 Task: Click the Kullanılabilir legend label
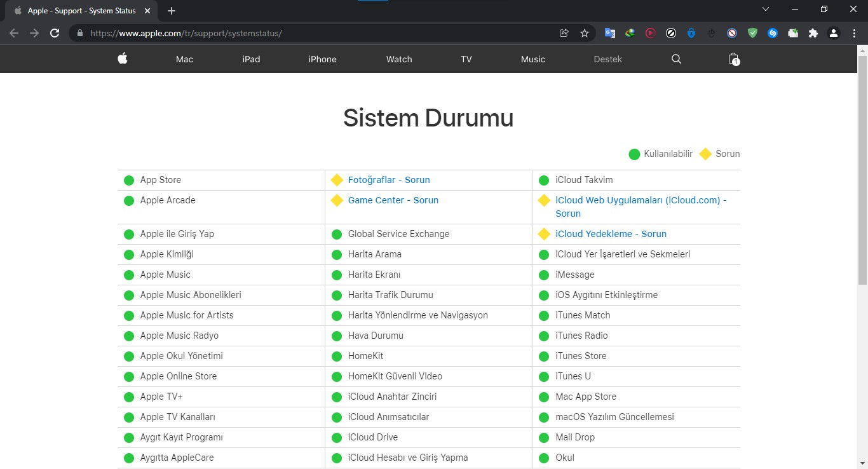(668, 154)
